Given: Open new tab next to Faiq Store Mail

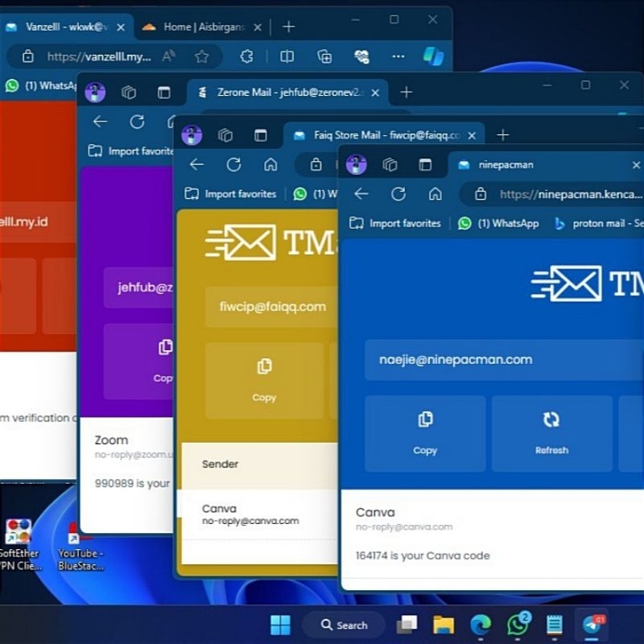Looking at the screenshot, I should click(503, 135).
